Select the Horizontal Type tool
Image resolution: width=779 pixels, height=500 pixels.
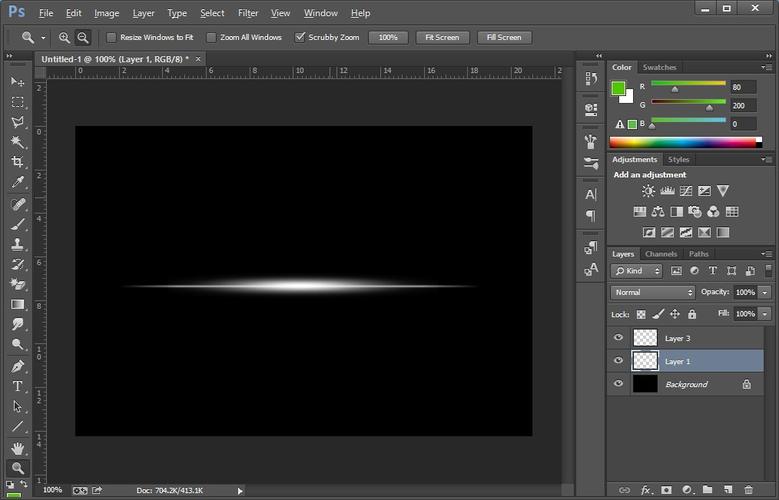pos(17,386)
